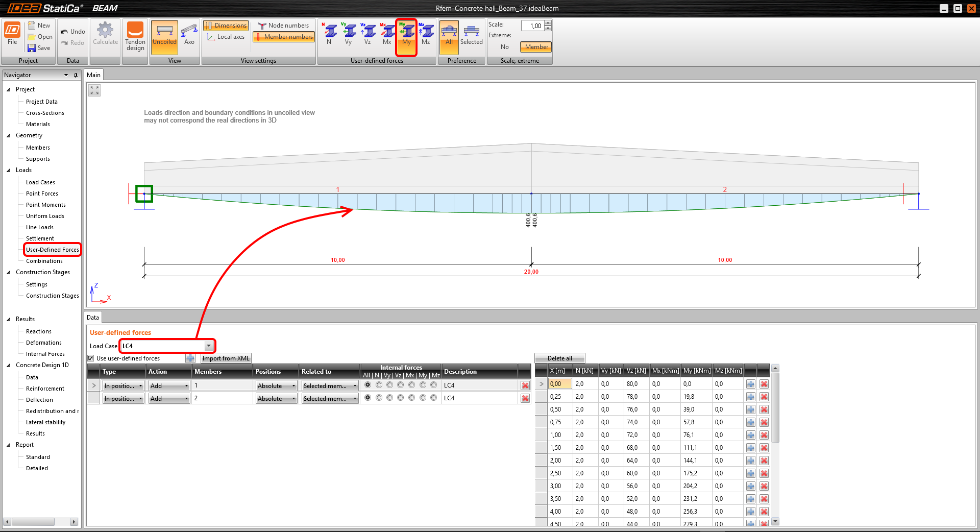
Task: Switch to the Data tab
Action: coord(93,318)
